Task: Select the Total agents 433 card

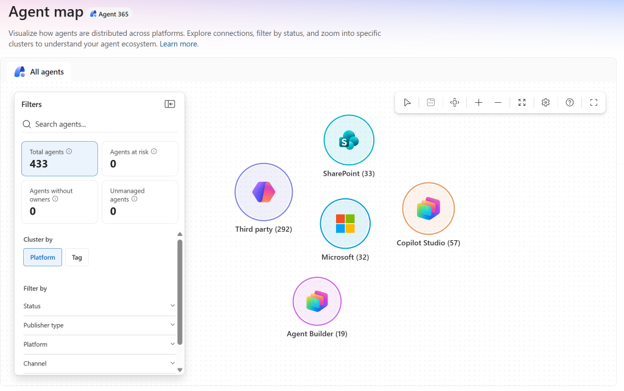Action: (59, 158)
